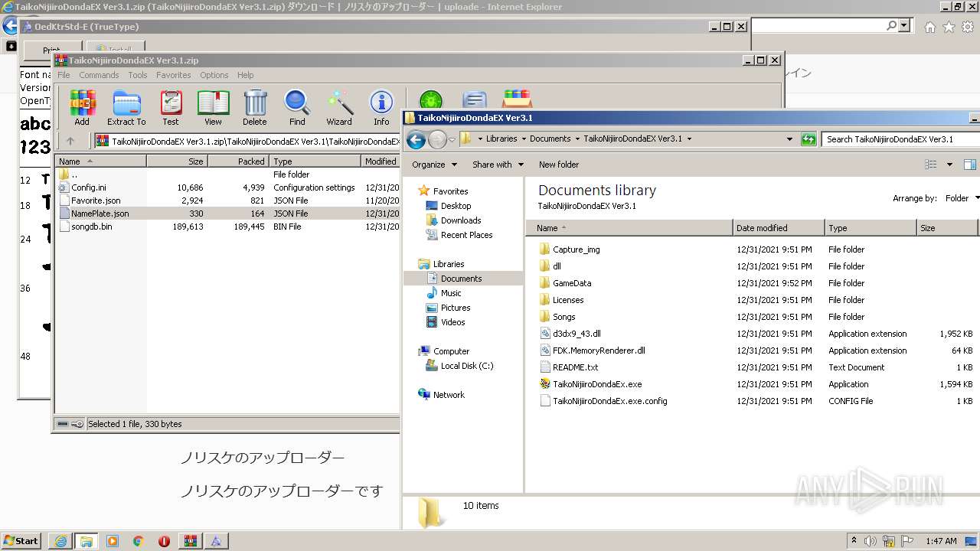Sort WinRAR list by Size column
The image size is (980, 551).
tap(177, 161)
